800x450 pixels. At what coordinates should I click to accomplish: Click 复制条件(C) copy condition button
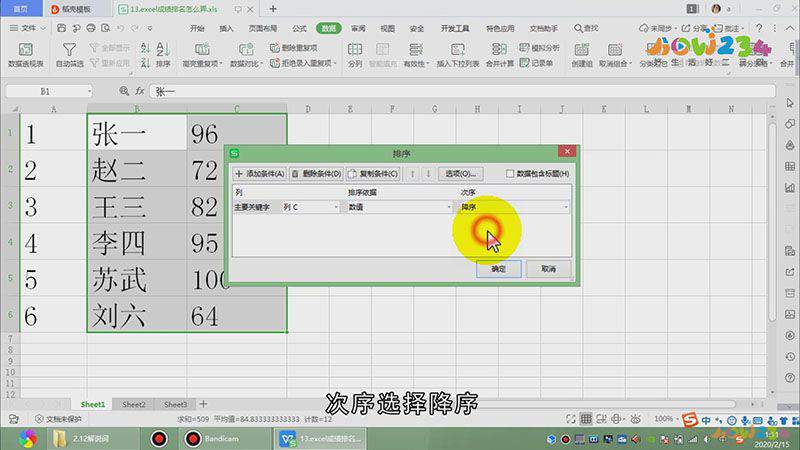373,174
